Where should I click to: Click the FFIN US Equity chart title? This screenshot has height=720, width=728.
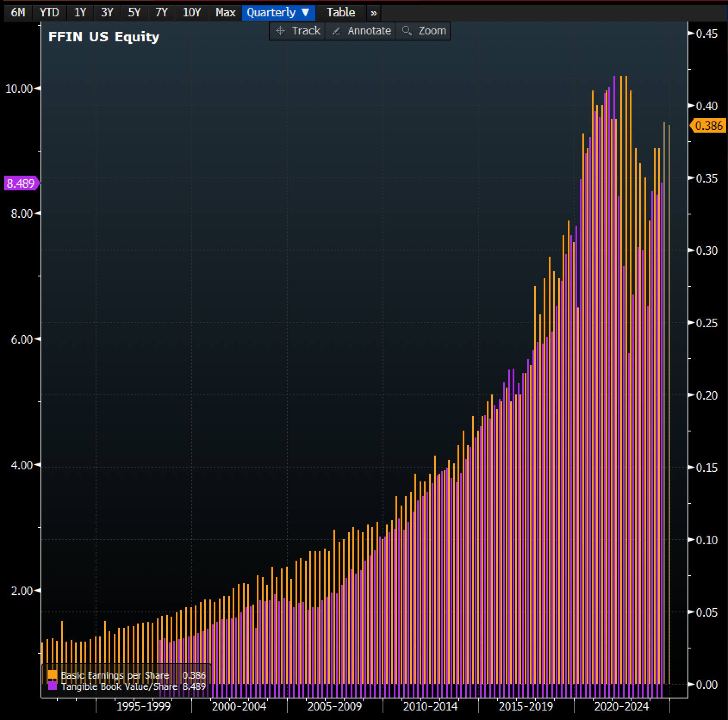click(103, 37)
